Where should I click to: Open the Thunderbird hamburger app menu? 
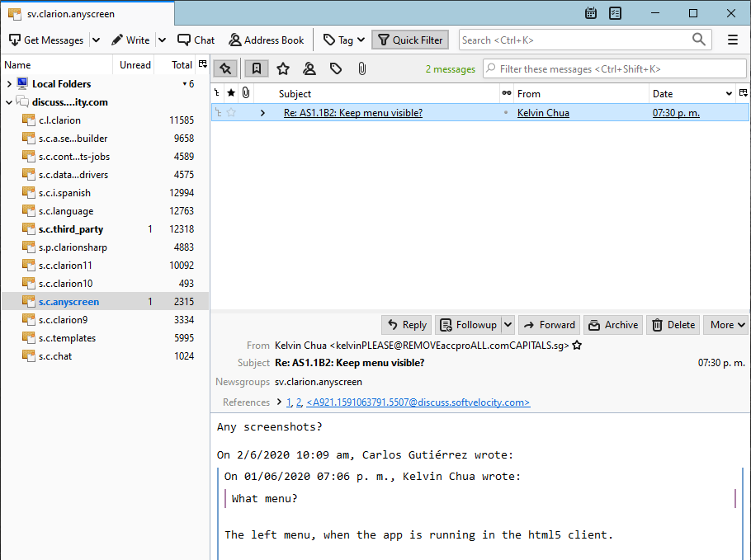point(733,40)
